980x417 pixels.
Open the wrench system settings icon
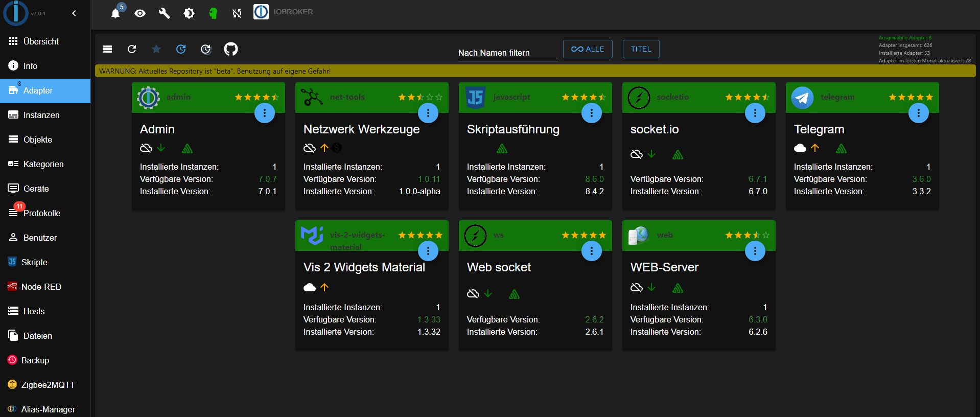point(164,13)
